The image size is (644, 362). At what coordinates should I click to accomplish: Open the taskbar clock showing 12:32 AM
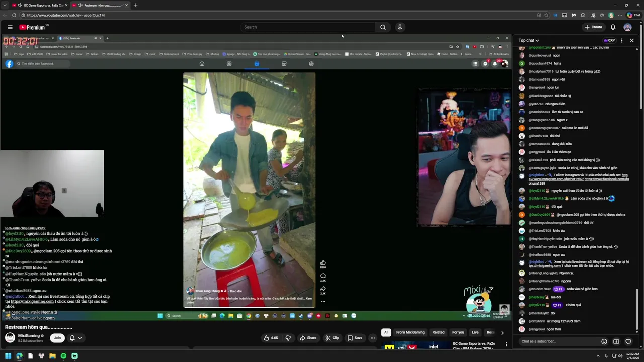coord(633,356)
